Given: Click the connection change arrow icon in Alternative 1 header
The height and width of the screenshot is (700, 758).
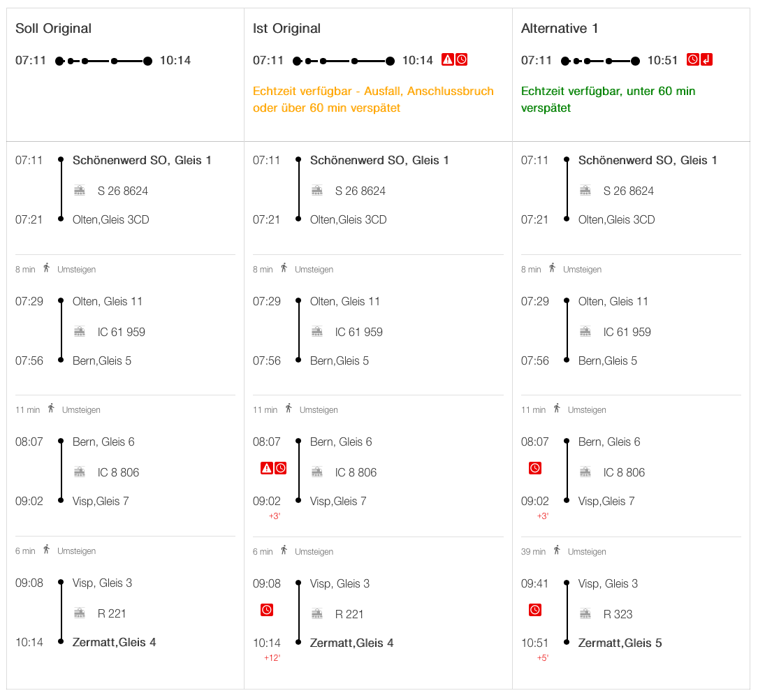Looking at the screenshot, I should 707,60.
